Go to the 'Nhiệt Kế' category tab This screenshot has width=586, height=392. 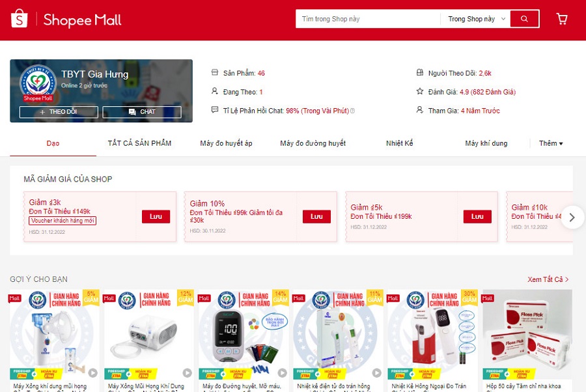point(399,143)
